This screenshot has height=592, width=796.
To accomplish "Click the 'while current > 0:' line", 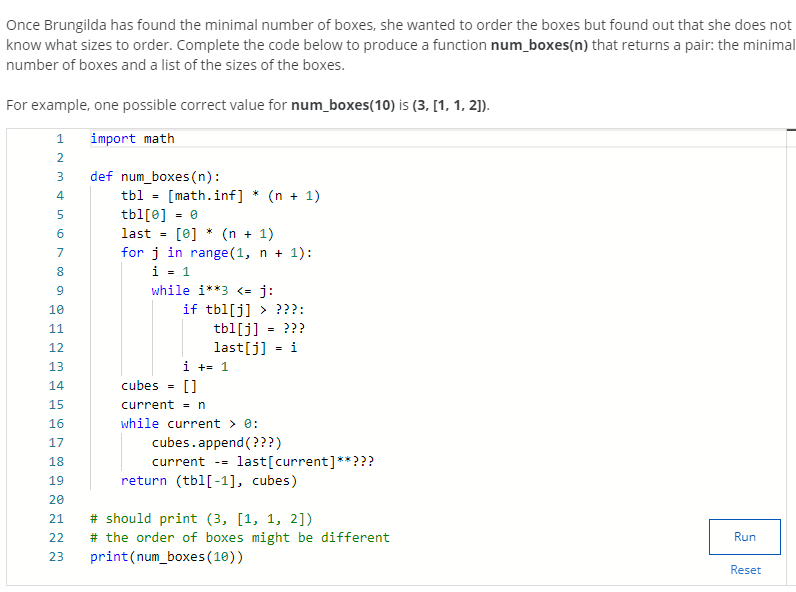I will pos(189,424).
